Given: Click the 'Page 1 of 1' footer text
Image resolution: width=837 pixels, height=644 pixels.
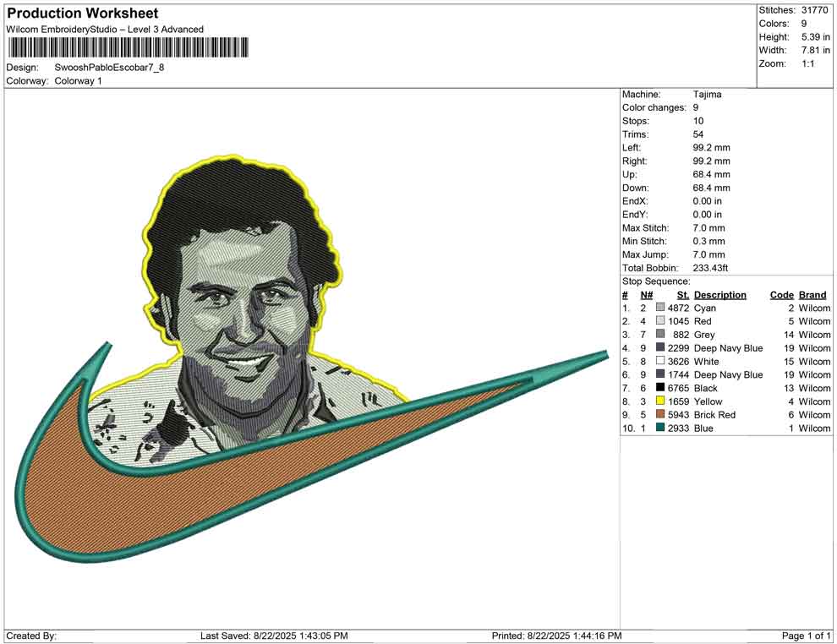Looking at the screenshot, I should [806, 636].
